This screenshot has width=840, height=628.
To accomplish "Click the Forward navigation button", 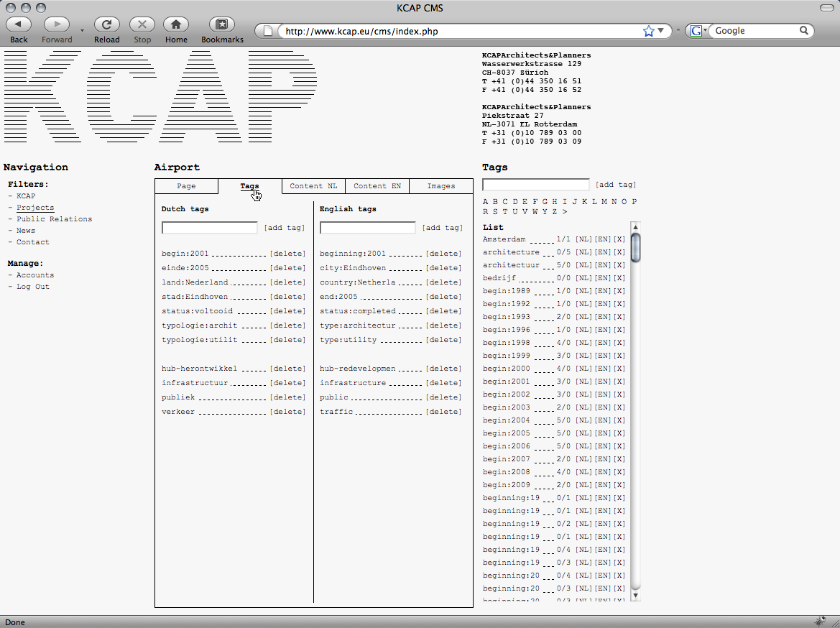I will click(x=57, y=25).
